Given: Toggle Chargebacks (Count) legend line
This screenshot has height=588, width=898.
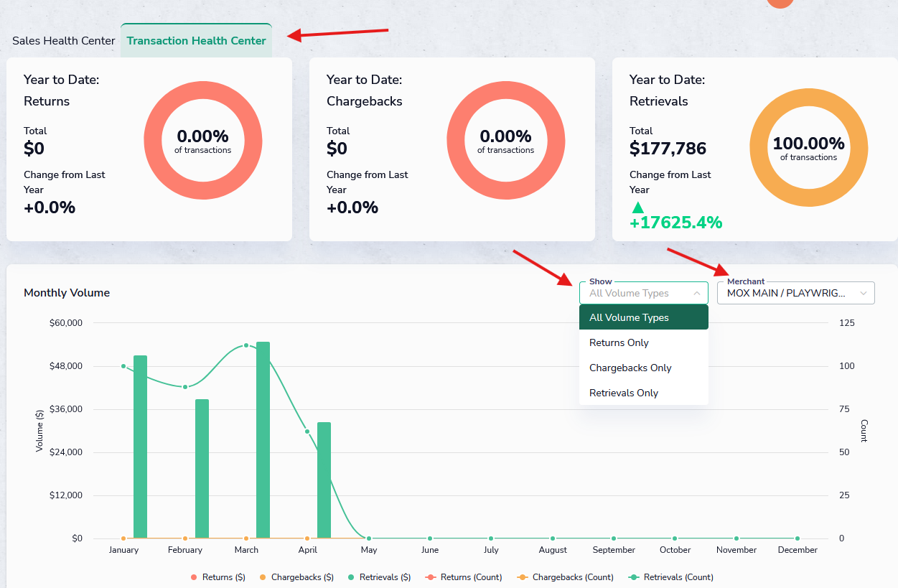Looking at the screenshot, I should pyautogui.click(x=566, y=577).
